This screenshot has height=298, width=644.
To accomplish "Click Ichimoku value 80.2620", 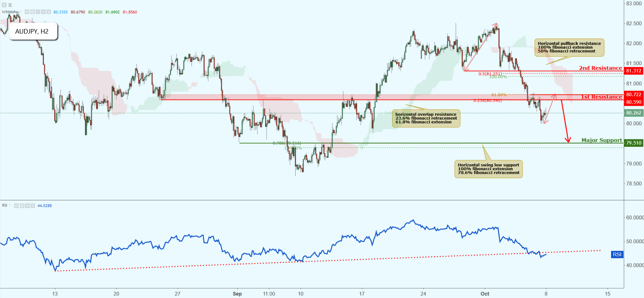I will (x=95, y=12).
